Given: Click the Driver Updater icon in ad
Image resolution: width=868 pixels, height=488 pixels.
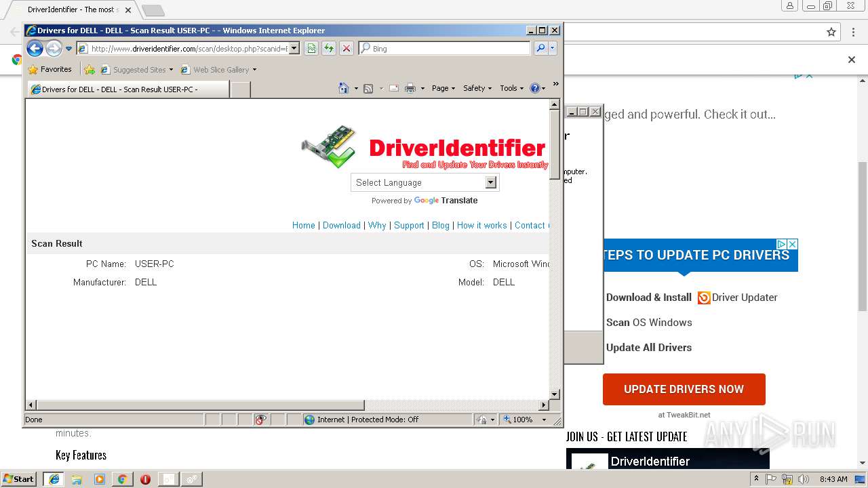Looking at the screenshot, I should [704, 298].
